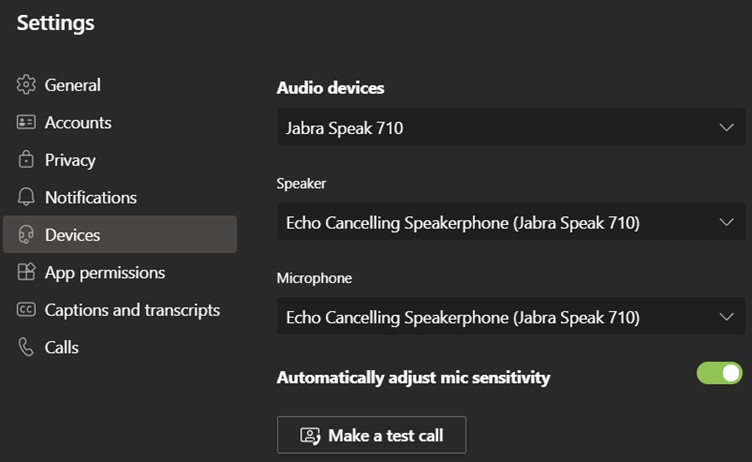Select the Speaker Echo Cancelling Speakerphone field
This screenshot has width=752, height=462.
tap(511, 222)
